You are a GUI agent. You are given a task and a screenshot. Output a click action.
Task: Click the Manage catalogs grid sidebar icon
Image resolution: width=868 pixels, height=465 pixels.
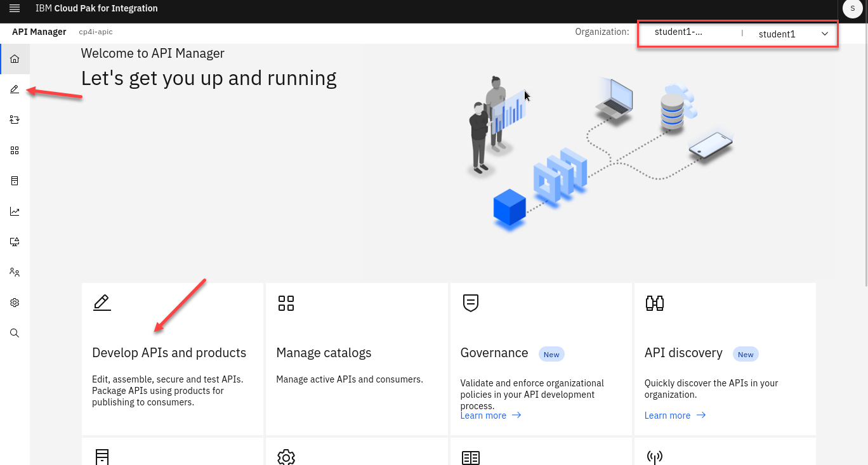[15, 150]
